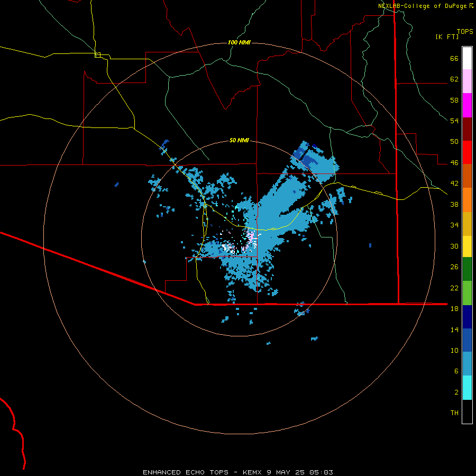The width and height of the screenshot is (476, 476).
Task: Click the 'KEMX' radar site identifier
Action: pos(252,472)
